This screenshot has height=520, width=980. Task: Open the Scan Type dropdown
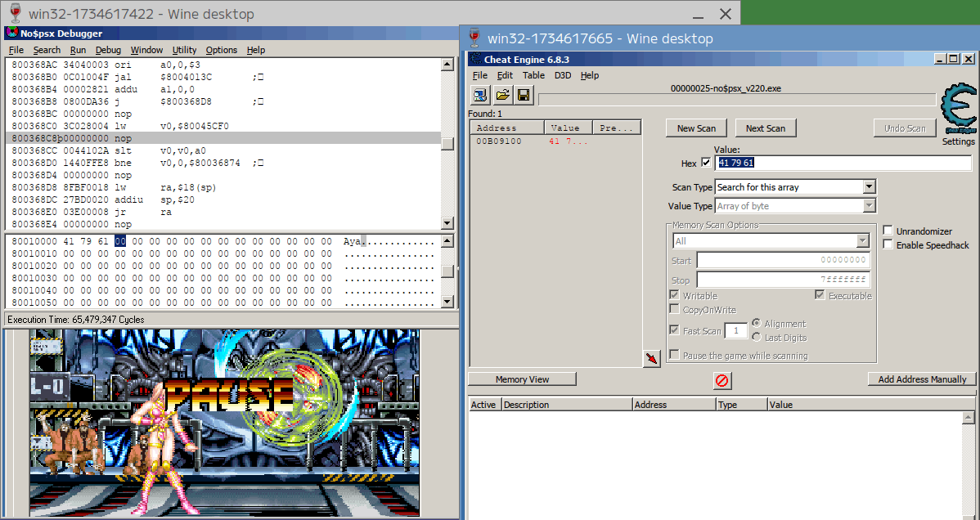pyautogui.click(x=869, y=187)
